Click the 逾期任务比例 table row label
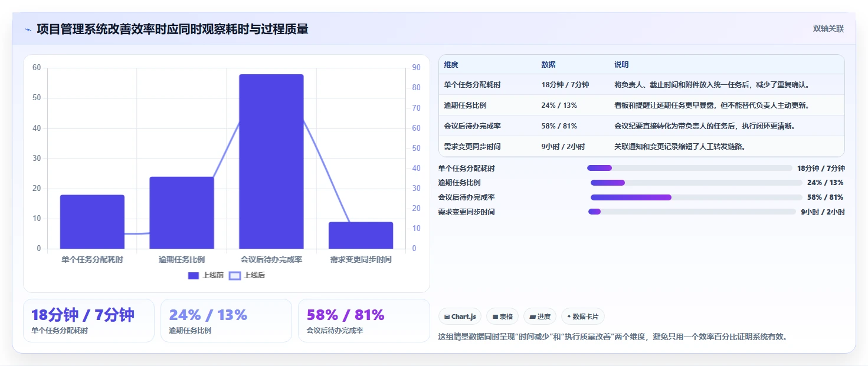Screen dimensions: 868x366 pyautogui.click(x=465, y=105)
